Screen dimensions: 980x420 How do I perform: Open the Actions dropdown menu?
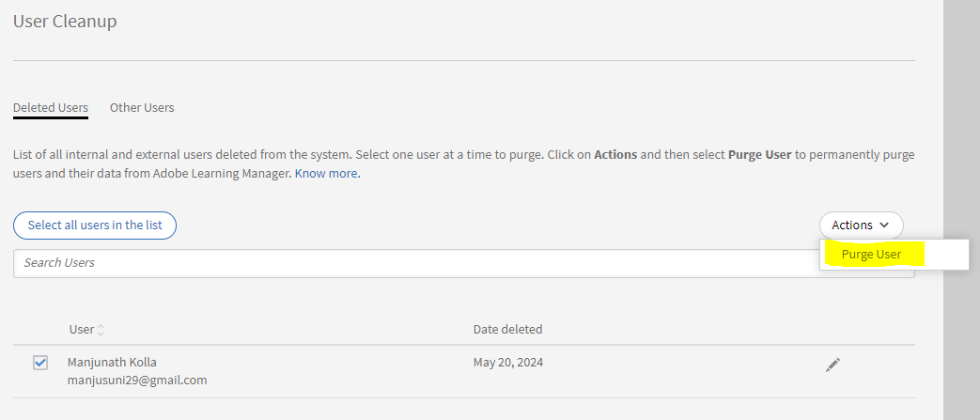861,226
